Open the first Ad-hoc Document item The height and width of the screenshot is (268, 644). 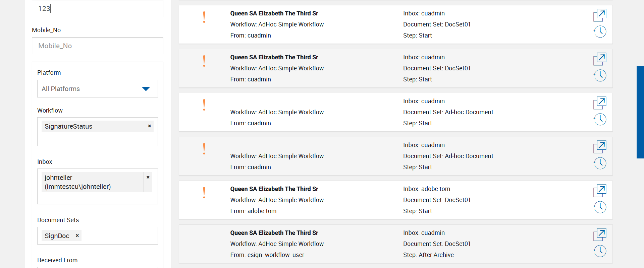600,103
